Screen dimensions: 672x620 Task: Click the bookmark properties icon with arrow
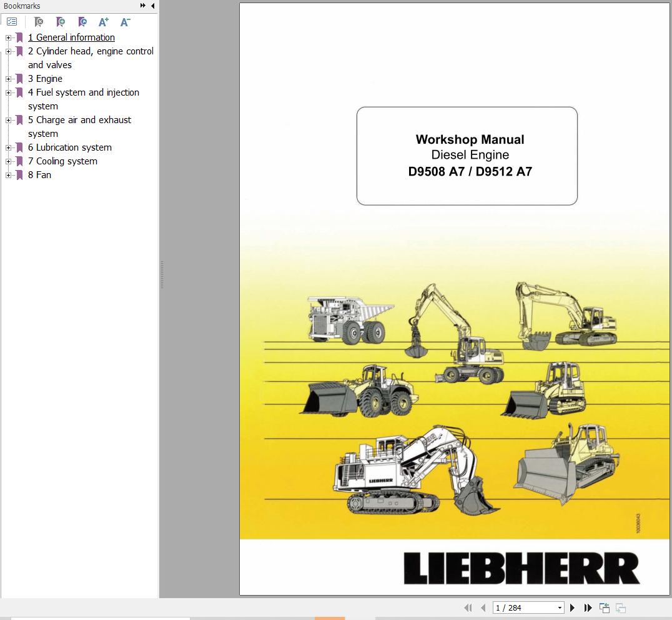pyautogui.click(x=82, y=22)
